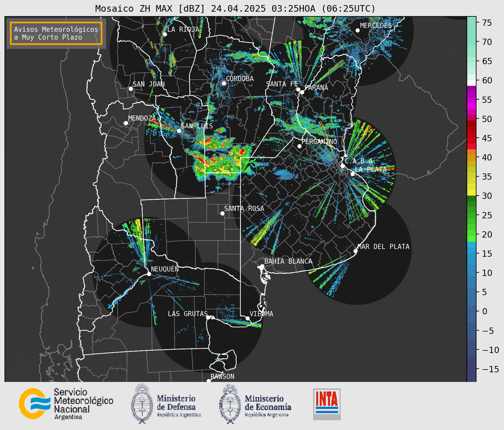
Task: Click the −15 label on the color bar
Action: click(490, 369)
